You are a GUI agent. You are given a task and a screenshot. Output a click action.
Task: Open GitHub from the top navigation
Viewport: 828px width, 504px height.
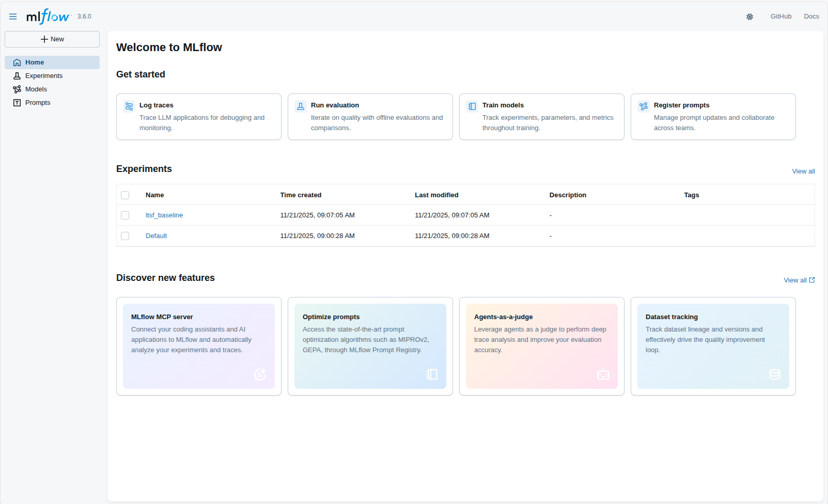781,16
